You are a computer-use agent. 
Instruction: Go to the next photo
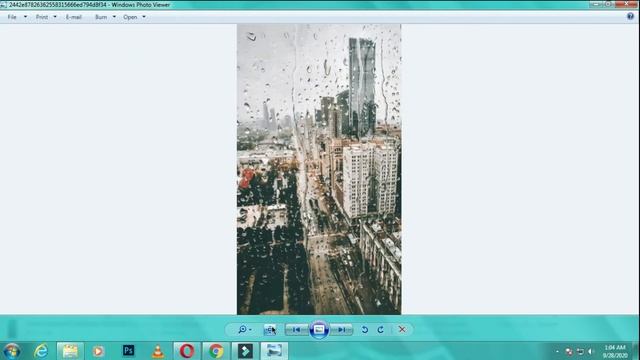(341, 329)
